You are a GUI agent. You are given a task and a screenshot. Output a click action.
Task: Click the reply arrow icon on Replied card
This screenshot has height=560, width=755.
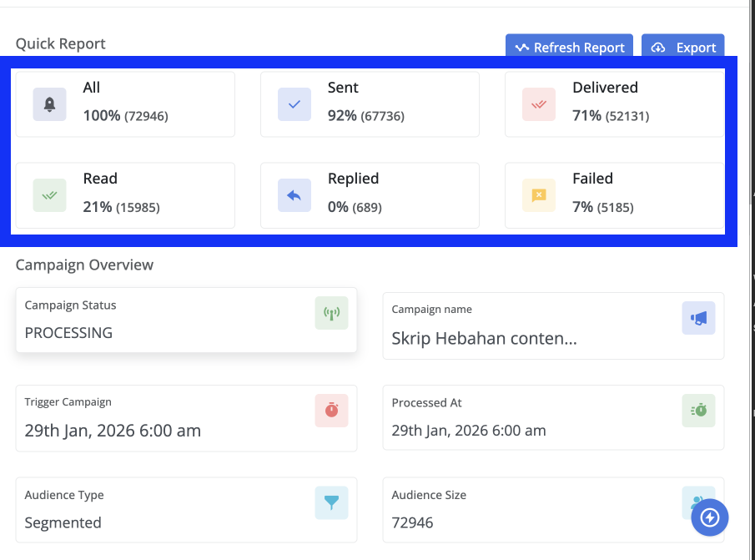pyautogui.click(x=294, y=195)
